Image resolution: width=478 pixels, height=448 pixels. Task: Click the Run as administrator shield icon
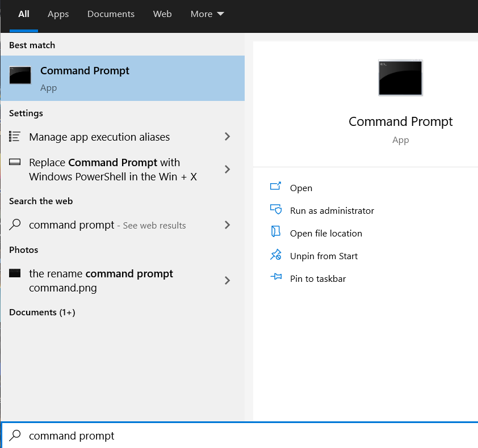click(276, 210)
